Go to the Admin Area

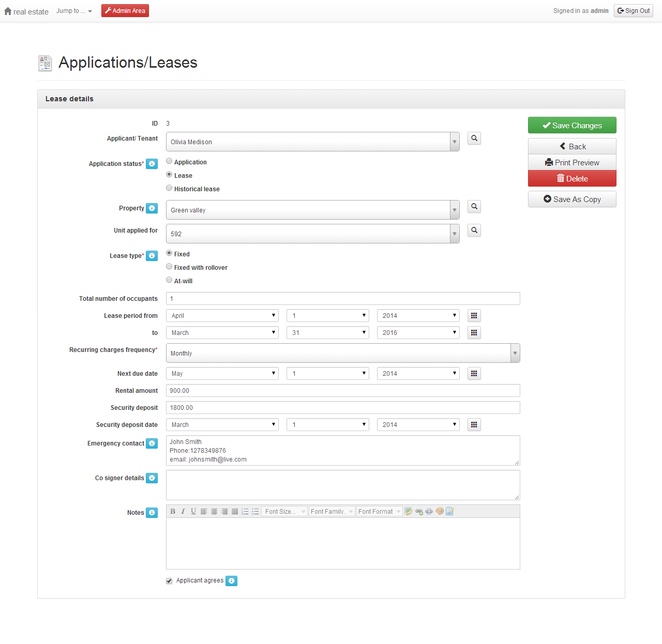coord(125,11)
